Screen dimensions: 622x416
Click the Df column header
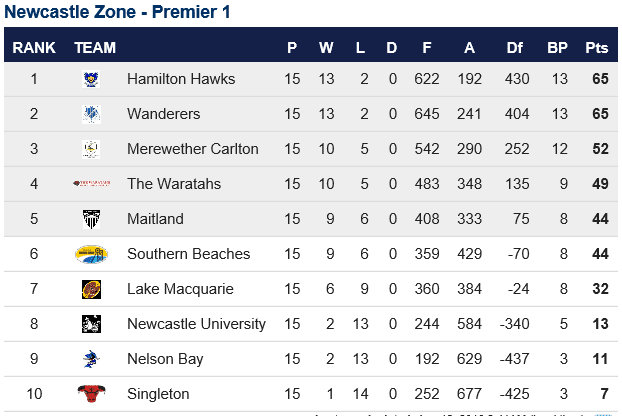(514, 48)
